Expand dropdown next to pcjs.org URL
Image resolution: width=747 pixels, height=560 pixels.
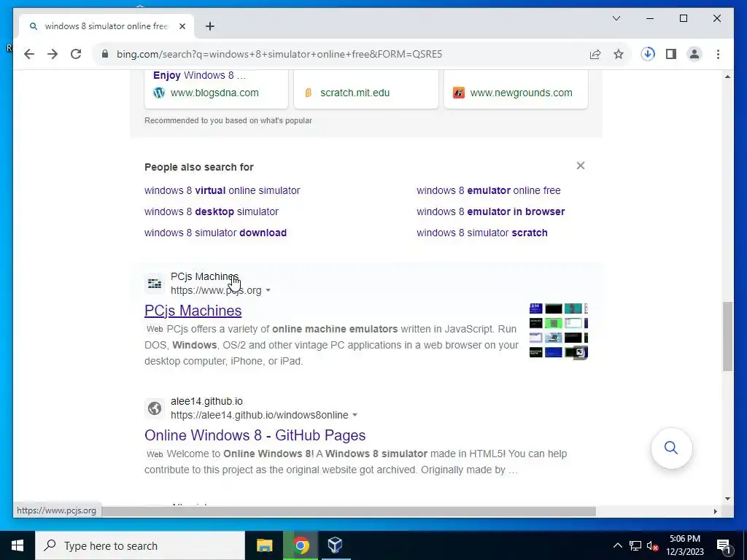pos(268,290)
